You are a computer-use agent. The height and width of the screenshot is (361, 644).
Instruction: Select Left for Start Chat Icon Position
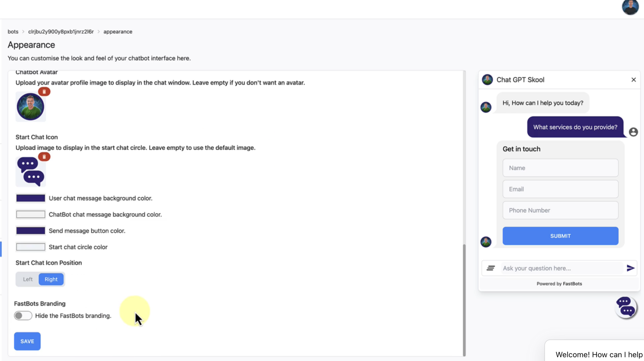pos(27,279)
